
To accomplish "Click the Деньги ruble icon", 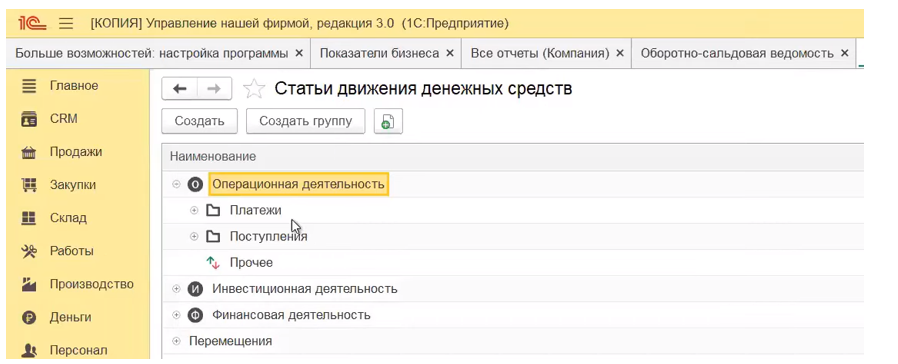I will (x=29, y=318).
